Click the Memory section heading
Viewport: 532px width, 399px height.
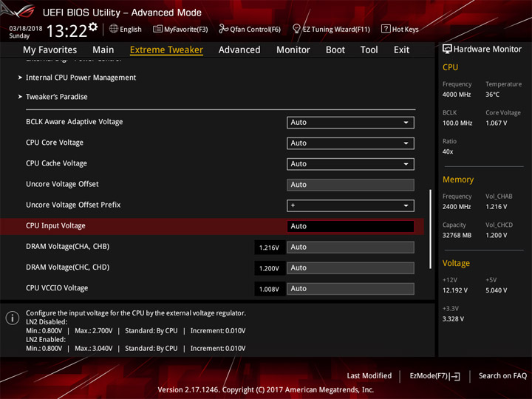[x=458, y=180]
